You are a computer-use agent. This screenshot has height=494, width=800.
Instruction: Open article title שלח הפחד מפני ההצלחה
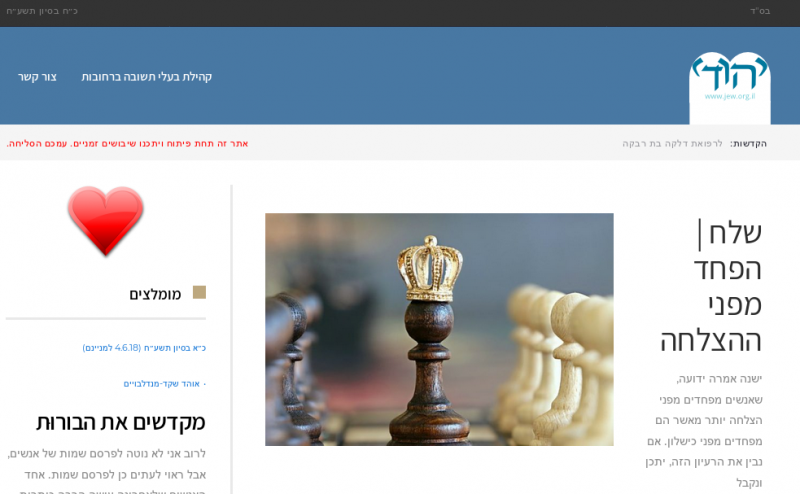click(x=712, y=286)
